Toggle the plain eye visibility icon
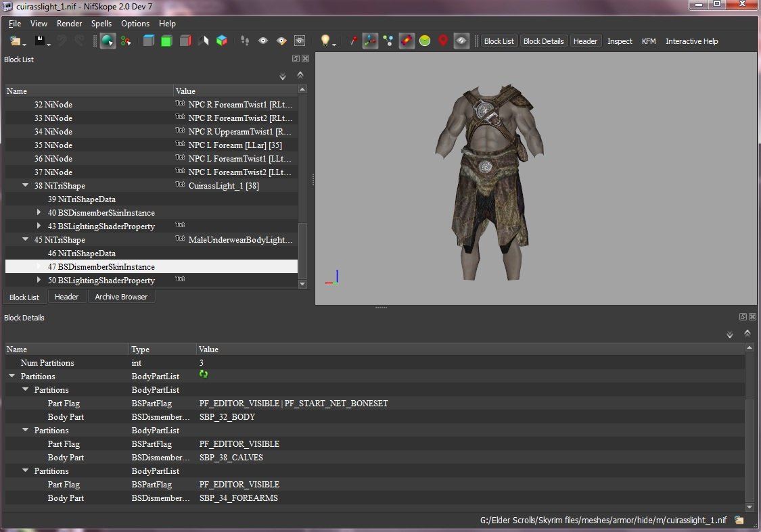Viewport: 761px width, 532px height. (x=263, y=41)
